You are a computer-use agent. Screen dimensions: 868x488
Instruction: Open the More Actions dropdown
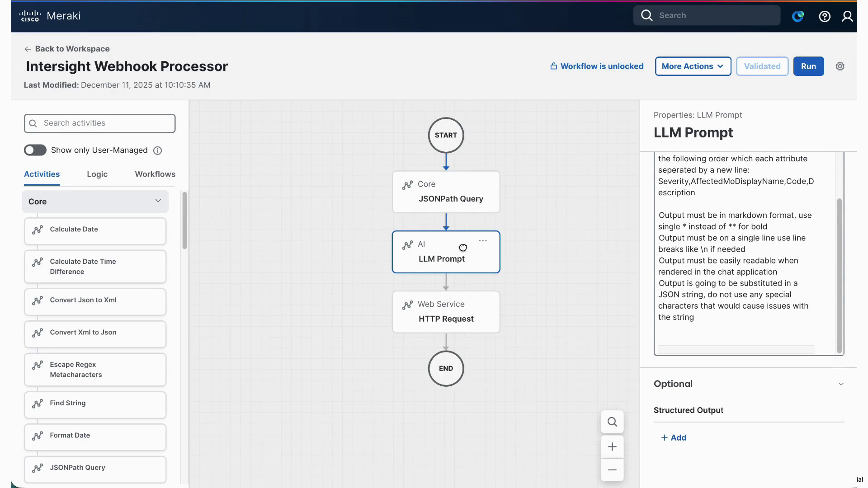pyautogui.click(x=693, y=66)
